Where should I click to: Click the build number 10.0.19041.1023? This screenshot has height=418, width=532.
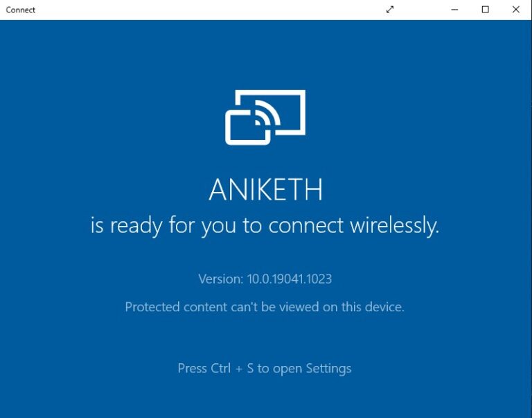290,279
